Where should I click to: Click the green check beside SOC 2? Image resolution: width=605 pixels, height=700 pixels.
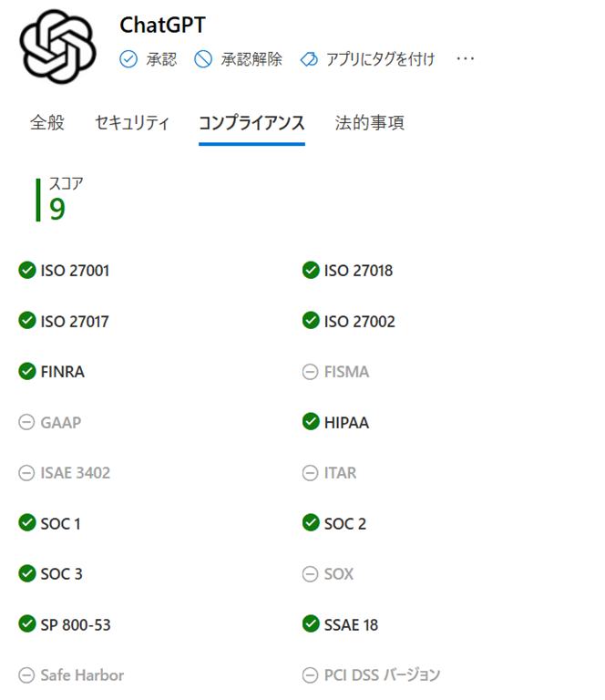[x=310, y=523]
